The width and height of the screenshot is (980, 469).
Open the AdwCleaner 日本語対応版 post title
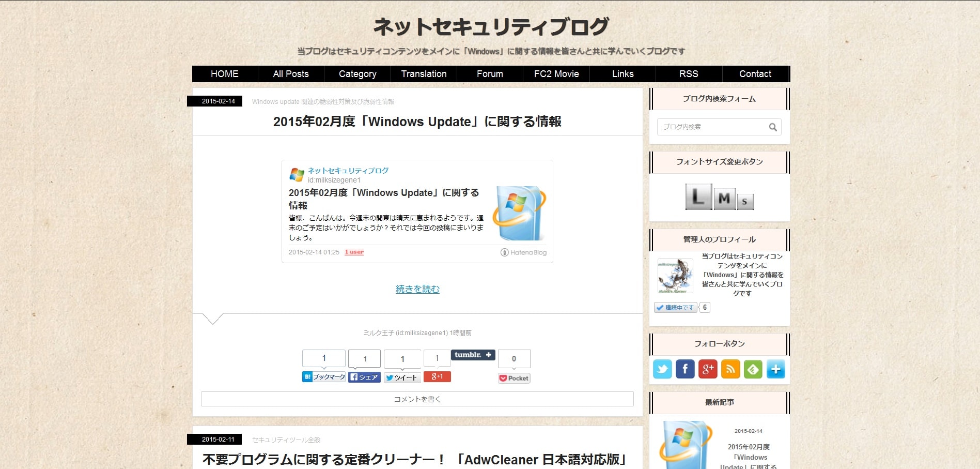click(414, 460)
